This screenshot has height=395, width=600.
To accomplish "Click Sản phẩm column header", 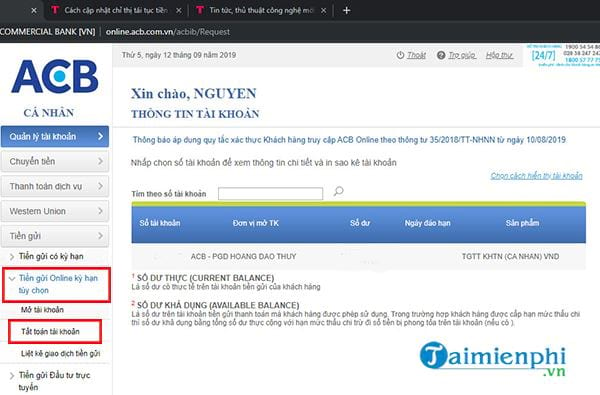I will click(522, 223).
